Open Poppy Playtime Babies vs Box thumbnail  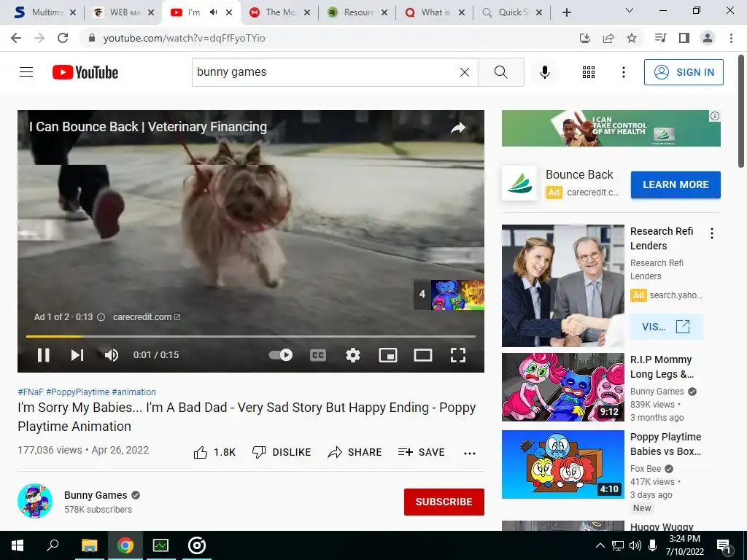(x=562, y=464)
